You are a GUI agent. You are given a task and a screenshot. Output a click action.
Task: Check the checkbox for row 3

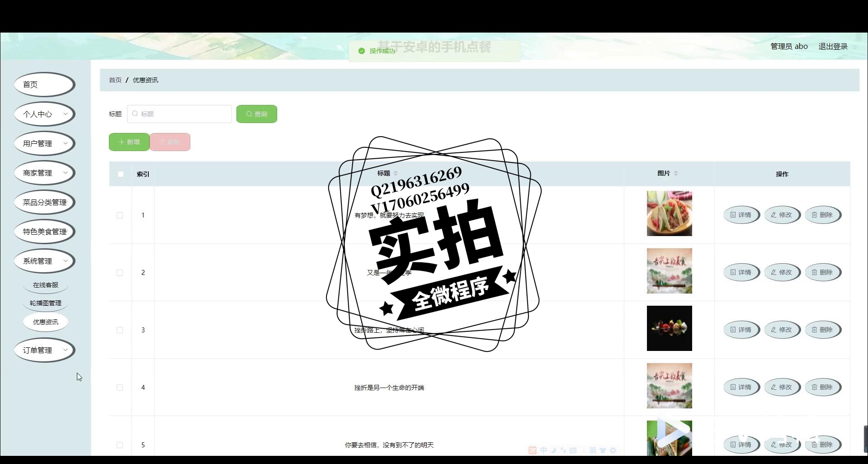[x=120, y=330]
